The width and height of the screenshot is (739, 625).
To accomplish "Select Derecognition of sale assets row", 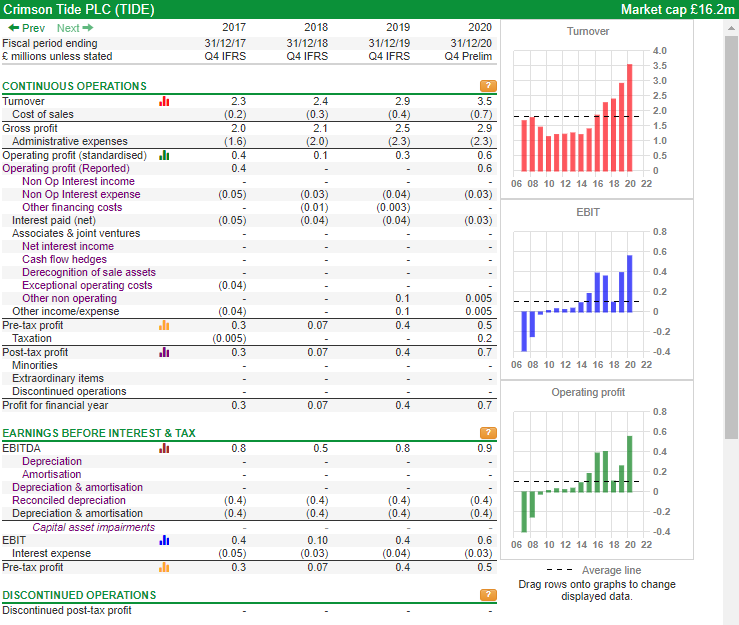I will [249, 272].
